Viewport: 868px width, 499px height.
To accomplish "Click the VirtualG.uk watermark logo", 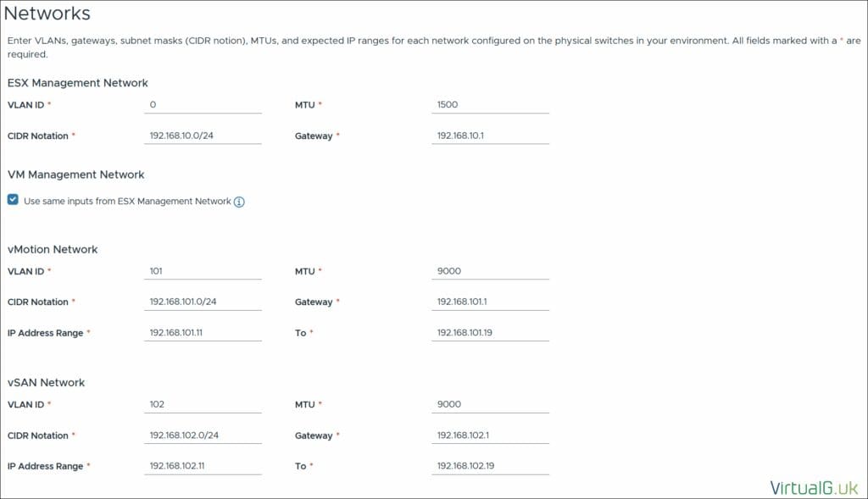I will [x=814, y=487].
